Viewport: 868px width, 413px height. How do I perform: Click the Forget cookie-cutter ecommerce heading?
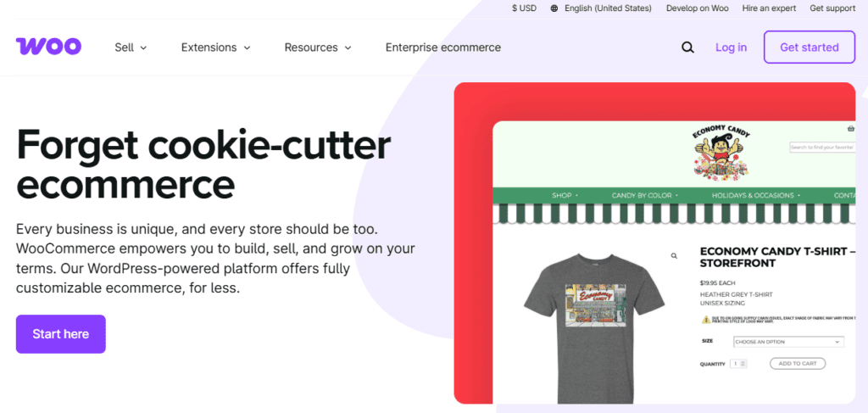203,165
